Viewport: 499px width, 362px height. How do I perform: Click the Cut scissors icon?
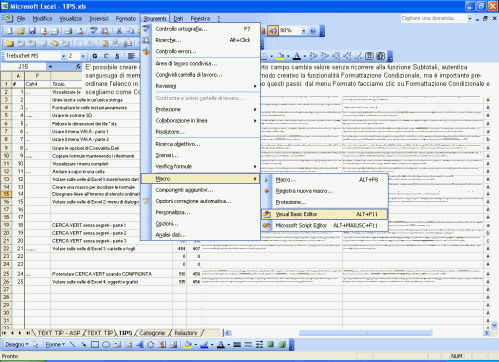click(119, 31)
